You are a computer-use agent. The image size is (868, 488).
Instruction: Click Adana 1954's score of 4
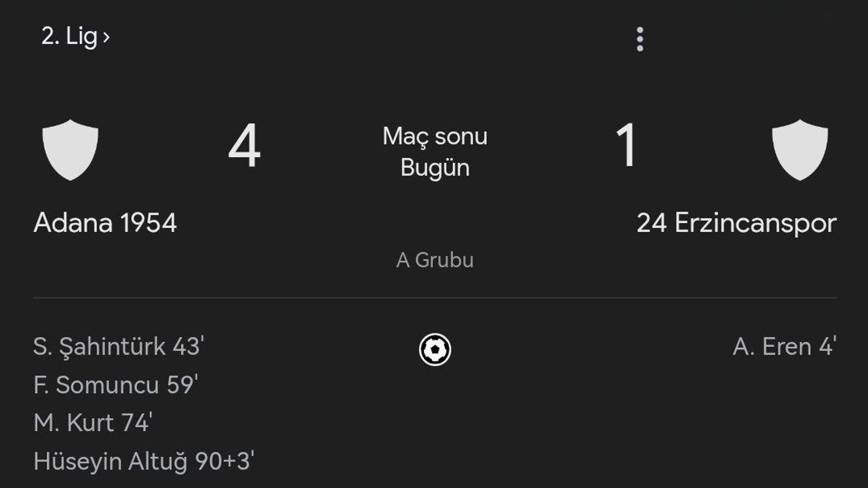pyautogui.click(x=244, y=147)
